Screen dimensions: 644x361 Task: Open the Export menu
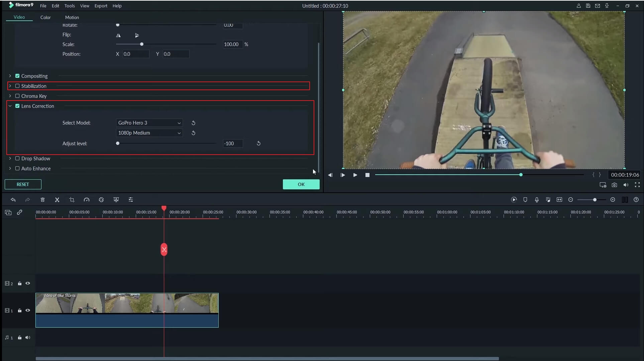pyautogui.click(x=101, y=6)
